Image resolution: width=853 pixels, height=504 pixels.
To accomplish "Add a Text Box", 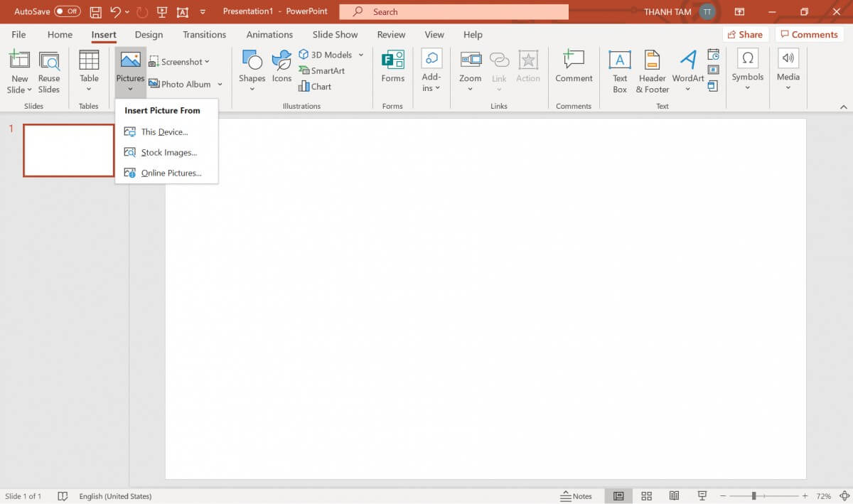I will click(620, 70).
